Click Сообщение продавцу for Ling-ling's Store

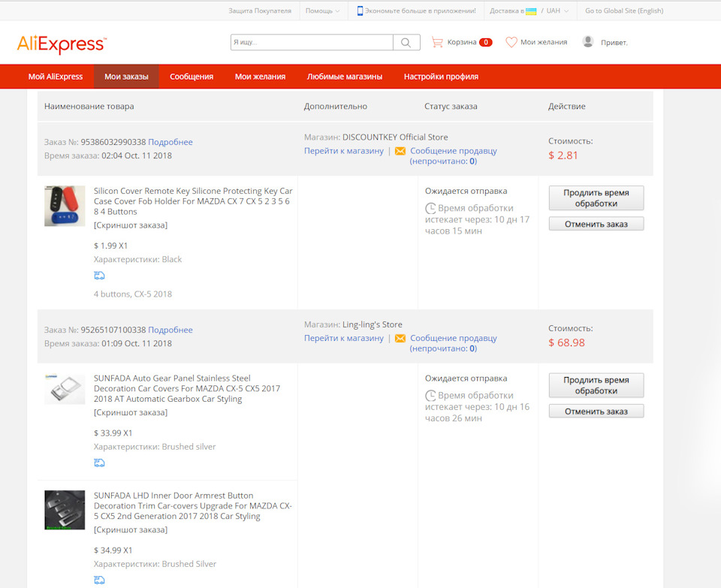(454, 338)
